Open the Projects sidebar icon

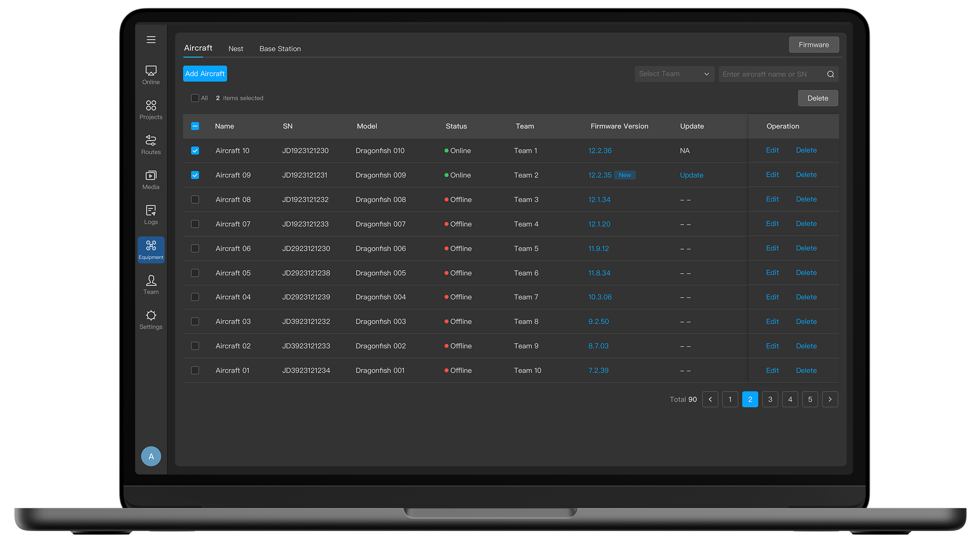point(151,110)
